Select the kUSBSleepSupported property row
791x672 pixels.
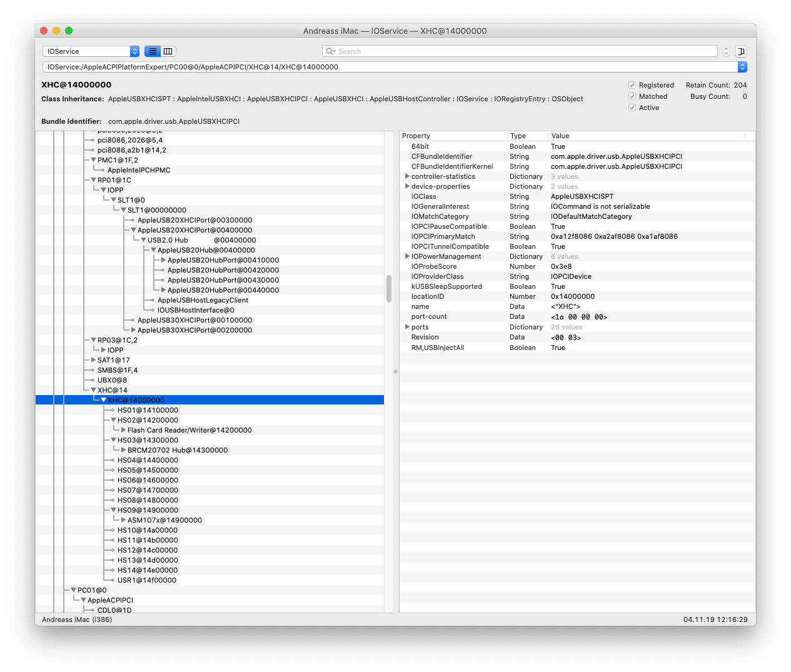(x=577, y=286)
